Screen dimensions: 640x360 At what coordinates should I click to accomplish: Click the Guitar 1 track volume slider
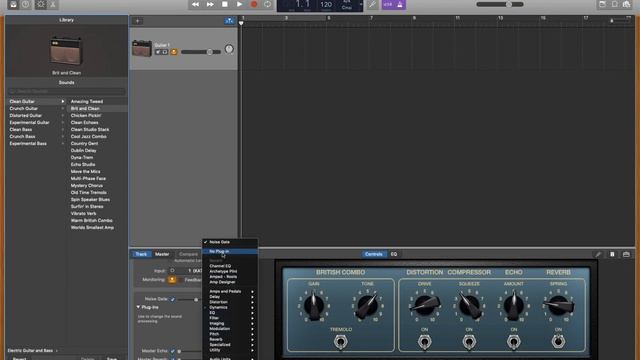[x=201, y=52]
